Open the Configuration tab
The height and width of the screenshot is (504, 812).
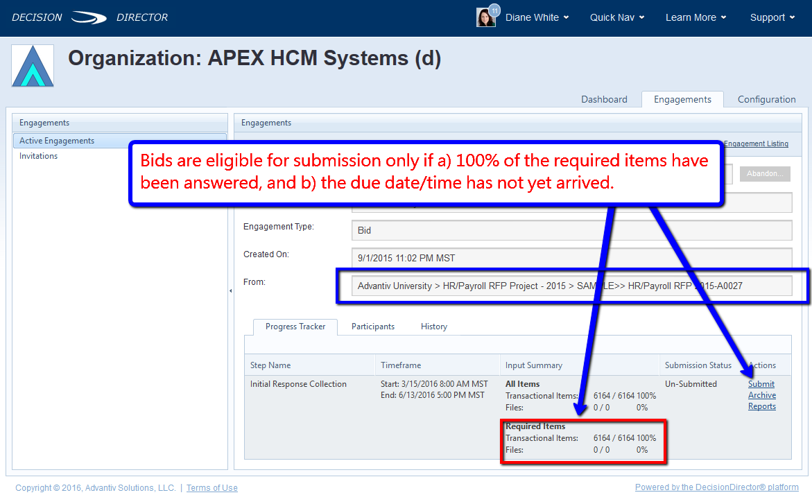766,99
